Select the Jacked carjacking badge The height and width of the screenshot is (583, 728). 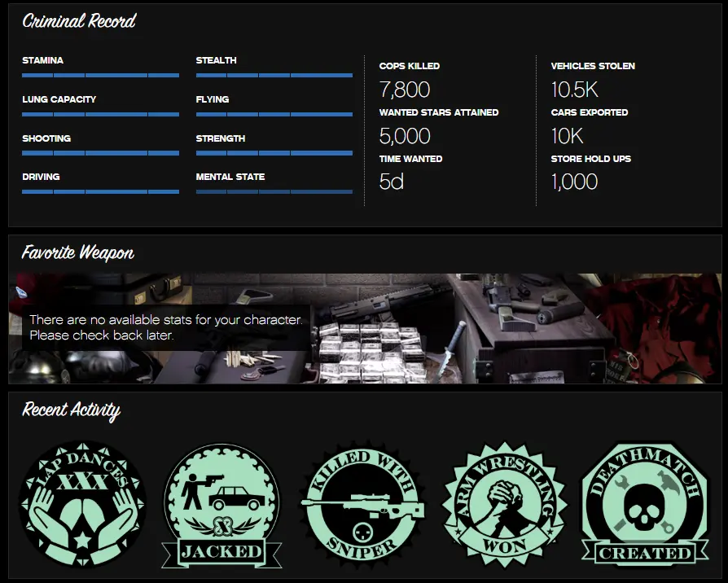coord(221,505)
